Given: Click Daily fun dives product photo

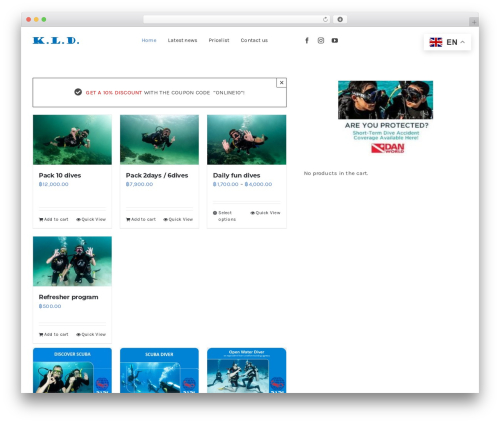Looking at the screenshot, I should tap(247, 140).
